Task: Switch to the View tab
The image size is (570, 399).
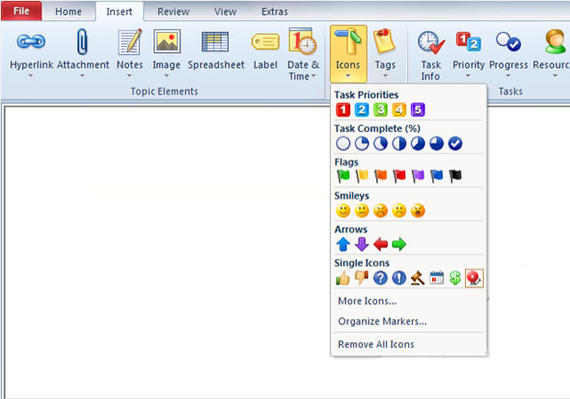Action: pyautogui.click(x=225, y=12)
